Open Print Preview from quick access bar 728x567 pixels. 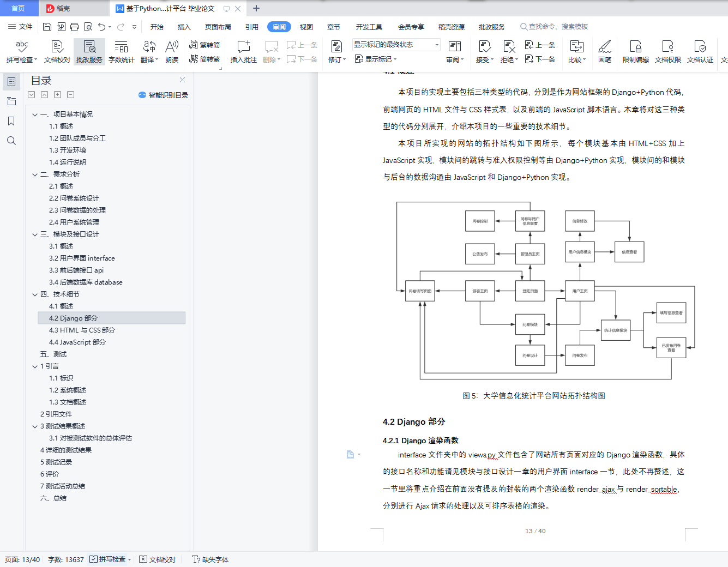[88, 27]
